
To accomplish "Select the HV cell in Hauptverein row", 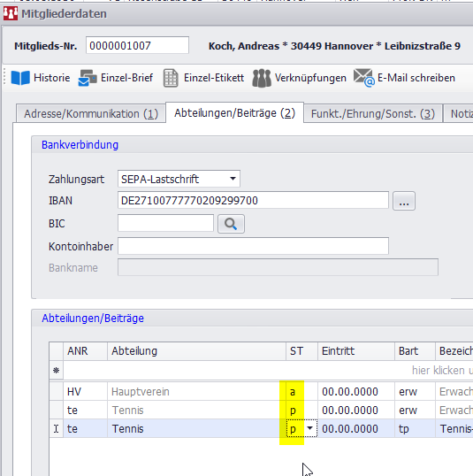I will [85, 392].
